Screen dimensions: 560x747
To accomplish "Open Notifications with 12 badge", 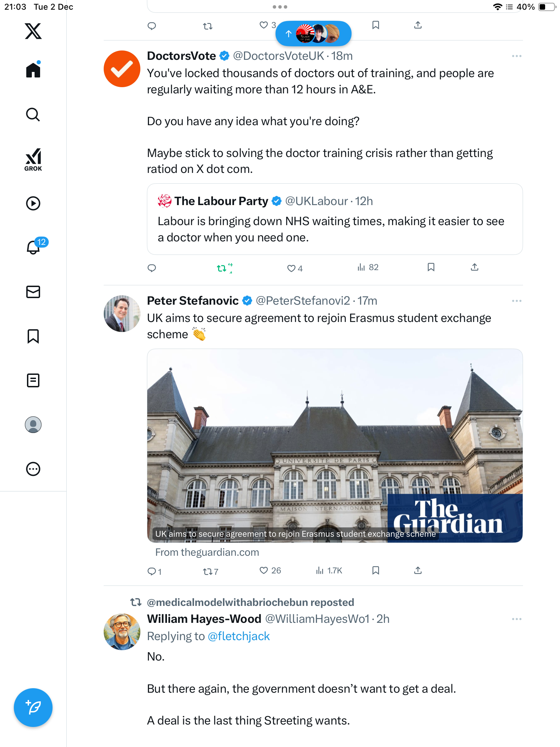I will (34, 247).
